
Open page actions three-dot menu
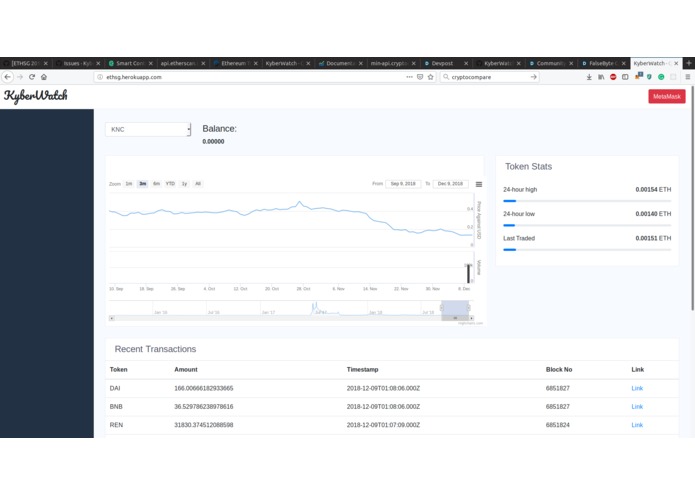[409, 77]
